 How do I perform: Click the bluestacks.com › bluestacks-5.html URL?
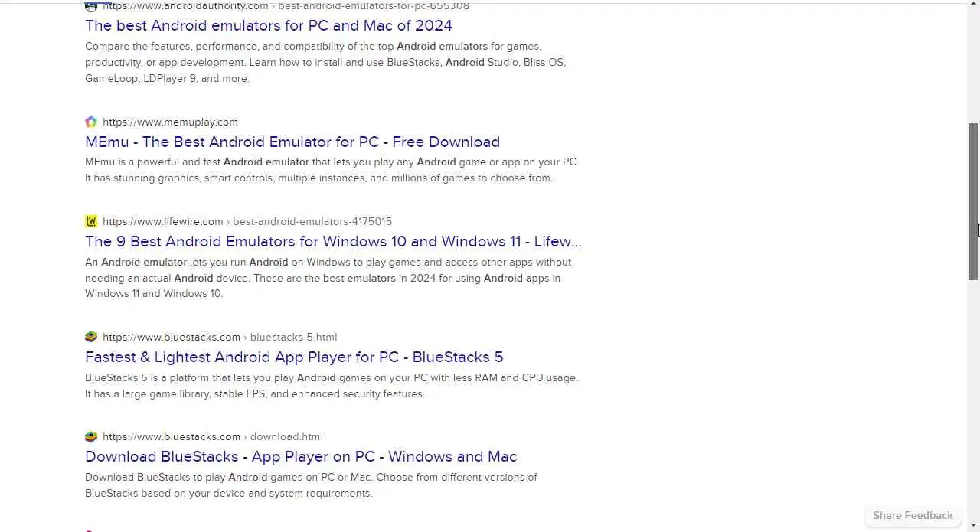tap(220, 337)
